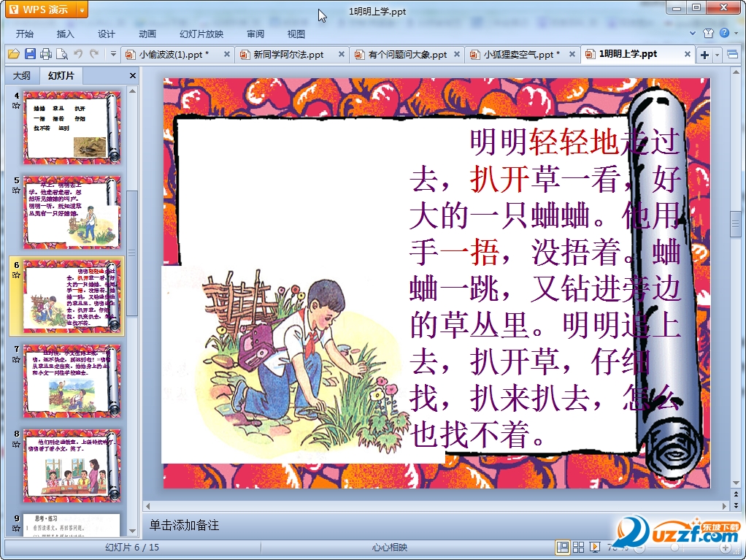Expand the WPS 演示 menu dropdown arrow
This screenshot has height=560, width=746.
tap(82, 9)
